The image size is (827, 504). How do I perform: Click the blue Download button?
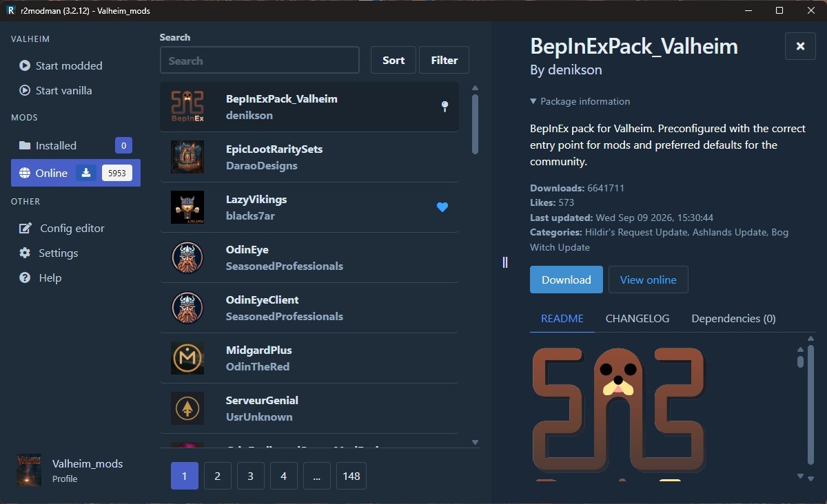coord(566,280)
